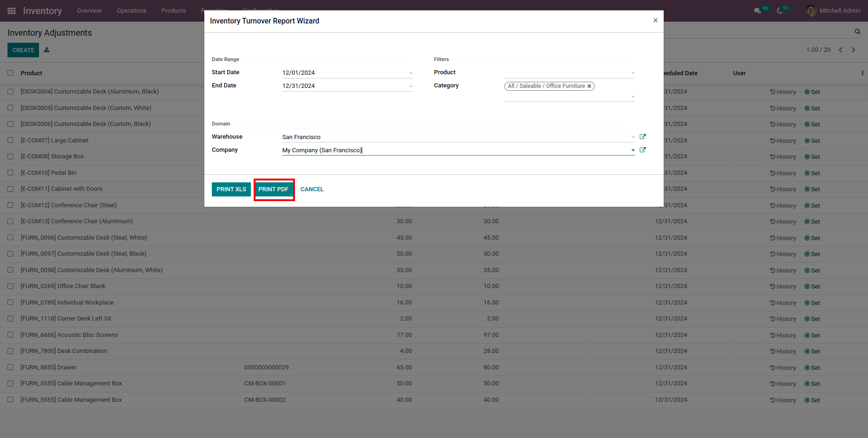868x438 pixels.
Task: Open the activities clock icon
Action: (x=780, y=11)
